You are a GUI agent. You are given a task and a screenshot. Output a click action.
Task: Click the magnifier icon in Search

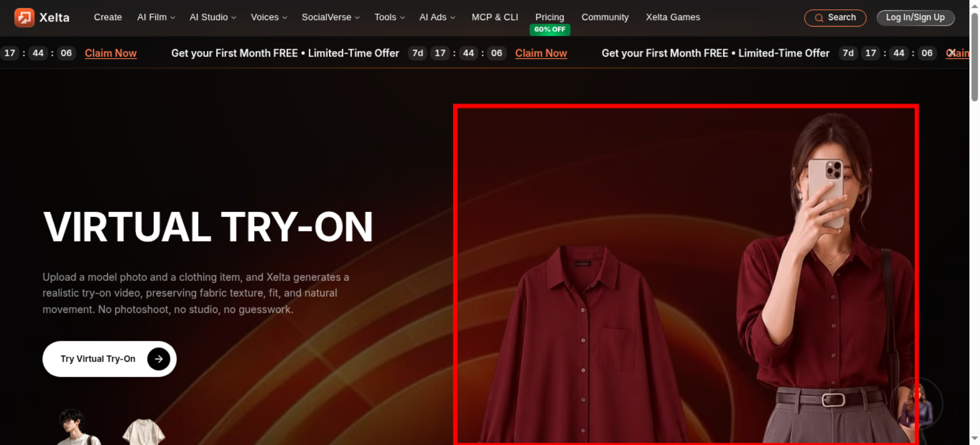819,18
